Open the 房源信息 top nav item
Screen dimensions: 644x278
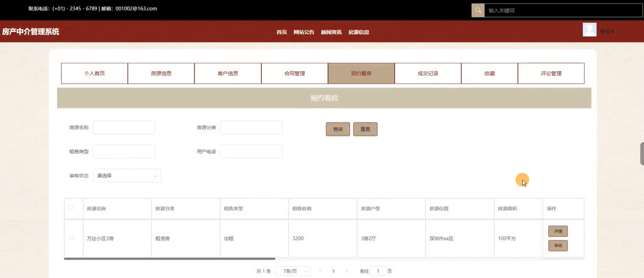(x=359, y=32)
